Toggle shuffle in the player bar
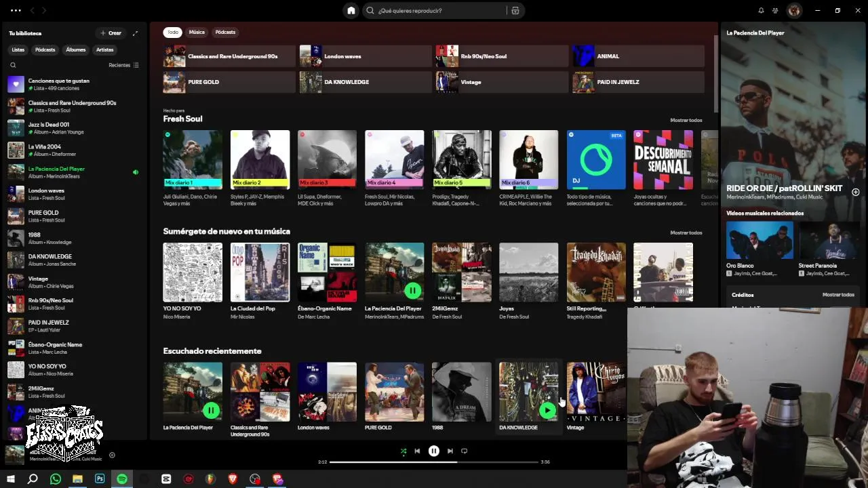The width and height of the screenshot is (868, 488). (403, 451)
